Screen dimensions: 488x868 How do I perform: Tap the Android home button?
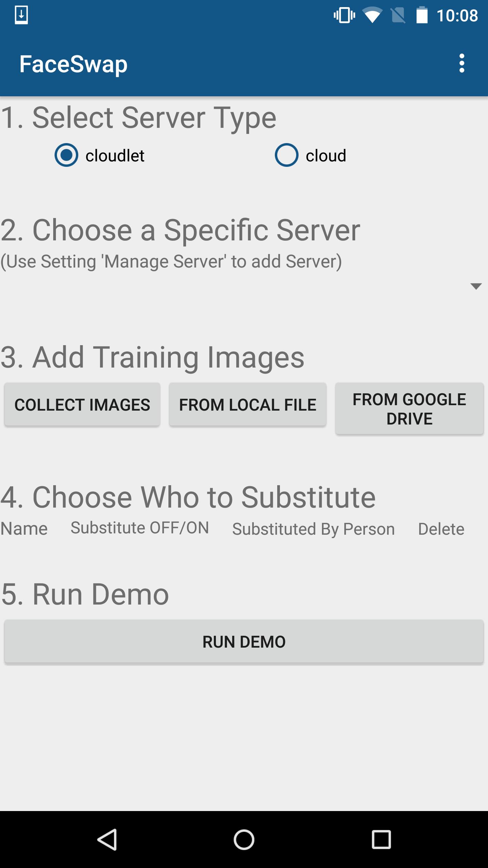click(x=244, y=840)
